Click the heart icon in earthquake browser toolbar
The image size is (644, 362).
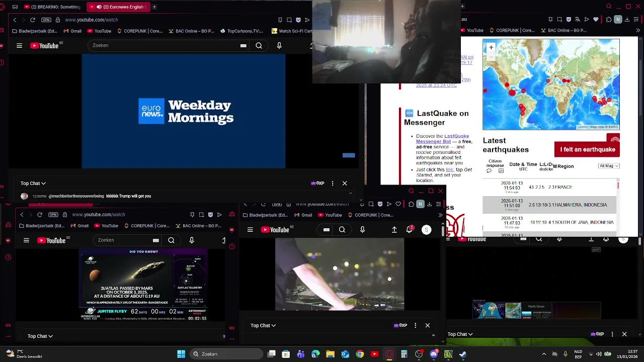[596, 20]
